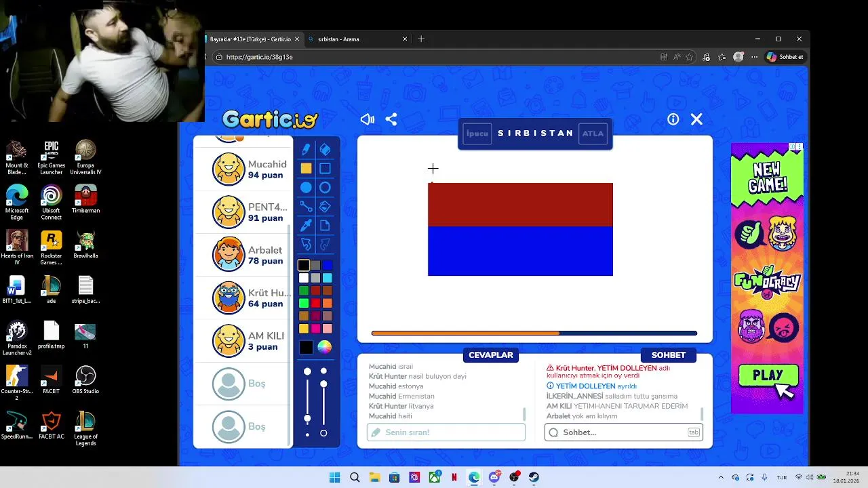The height and width of the screenshot is (488, 868).
Task: Exit the room with the X icon
Action: pyautogui.click(x=696, y=119)
